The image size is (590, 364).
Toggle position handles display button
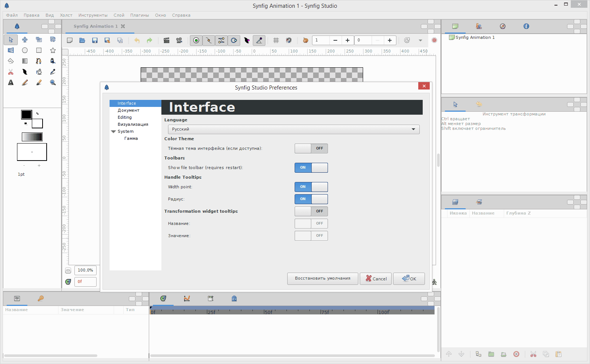tap(196, 40)
